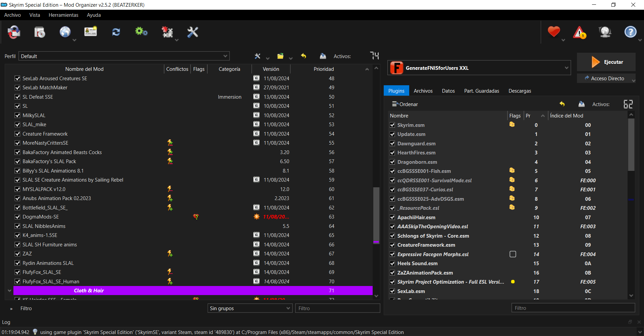Image resolution: width=644 pixels, height=336 pixels.
Task: Create plugin list backup icon
Action: pos(582,104)
